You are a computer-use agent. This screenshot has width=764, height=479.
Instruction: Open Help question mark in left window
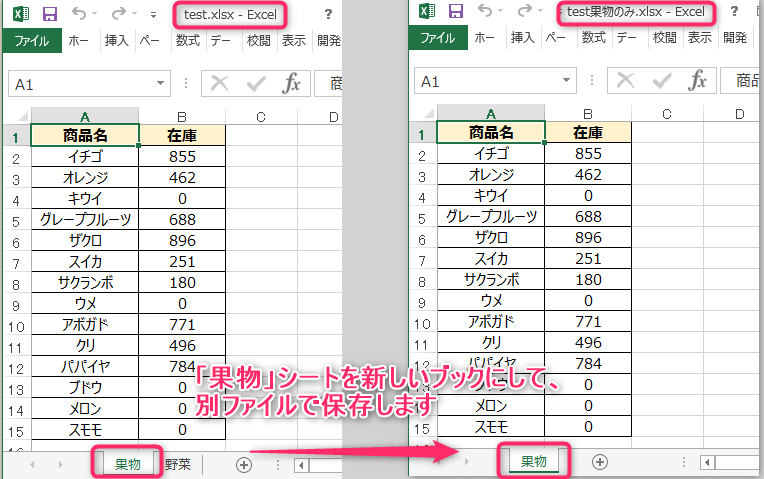point(328,14)
